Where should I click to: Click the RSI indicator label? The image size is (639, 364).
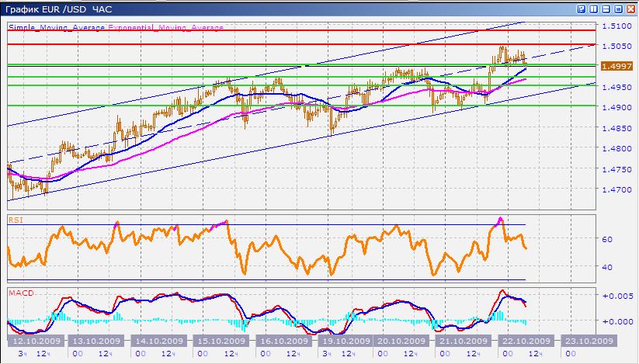[x=16, y=220]
